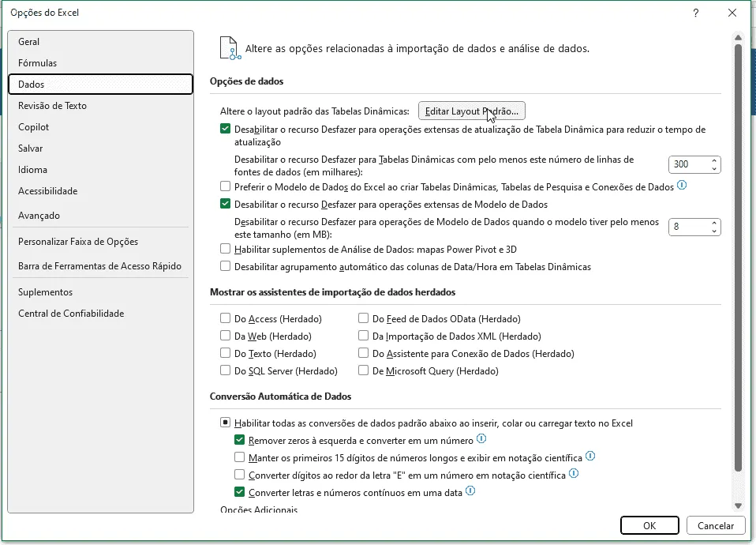Check Manter os primeiros 15 dígitos de números longos
The image size is (756, 545).
(x=240, y=457)
